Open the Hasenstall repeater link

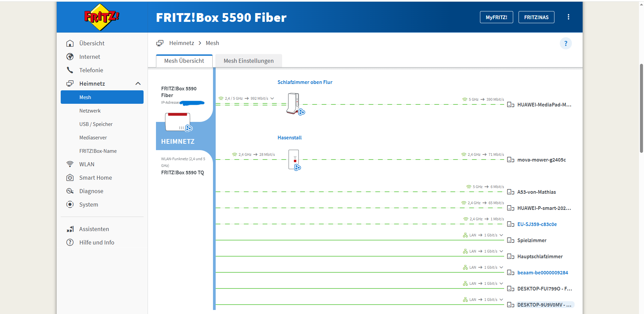pos(289,138)
